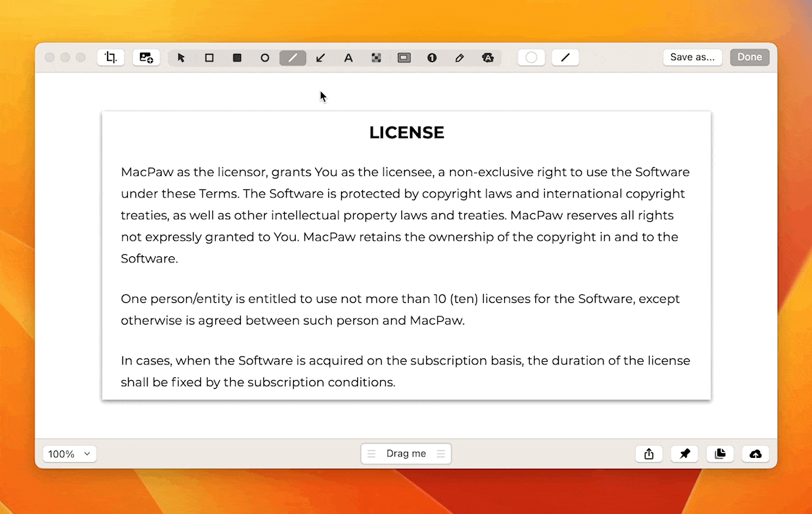Choose the Text tool
Screen dimensions: 812x514
(348, 58)
